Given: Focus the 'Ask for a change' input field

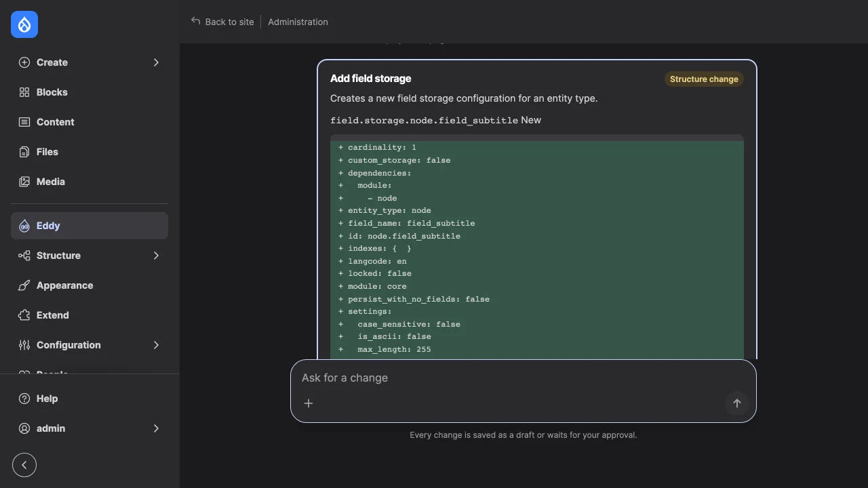Looking at the screenshot, I should 523,378.
